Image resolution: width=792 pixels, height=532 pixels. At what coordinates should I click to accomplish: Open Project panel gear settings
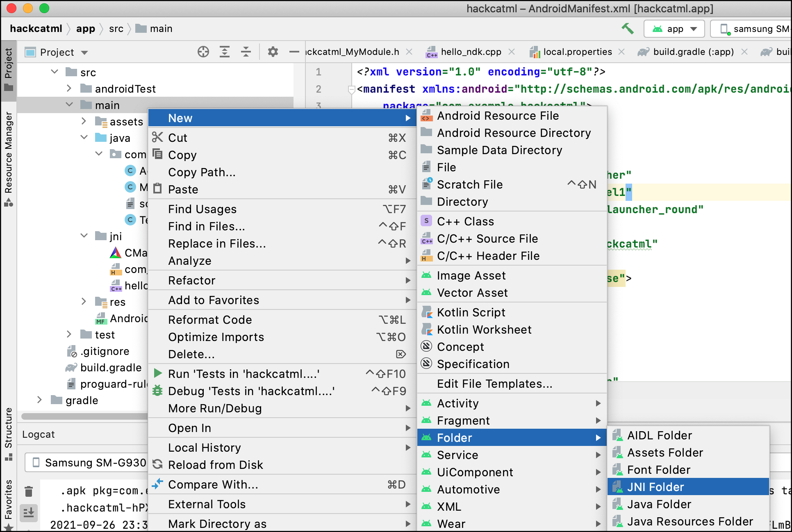(x=273, y=52)
